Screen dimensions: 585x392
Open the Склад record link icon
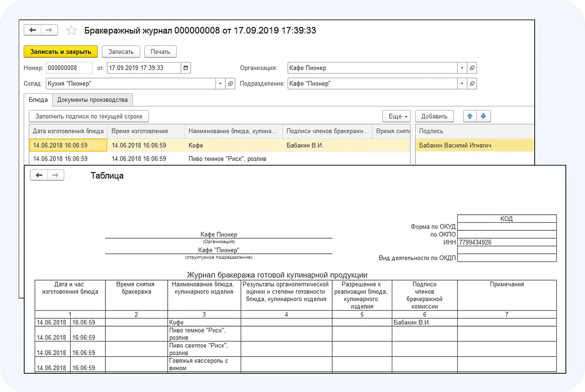point(230,84)
